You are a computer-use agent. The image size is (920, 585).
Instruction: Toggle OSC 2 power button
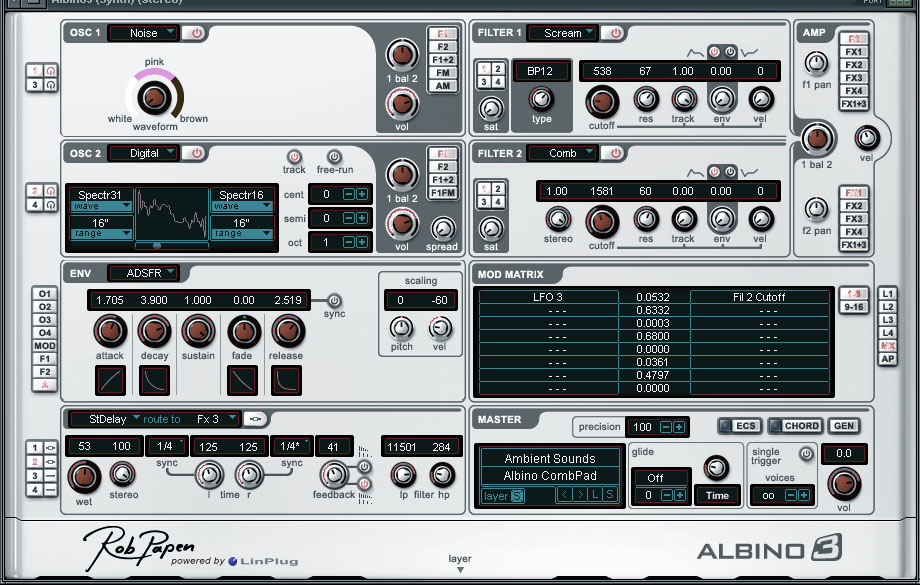pos(196,153)
